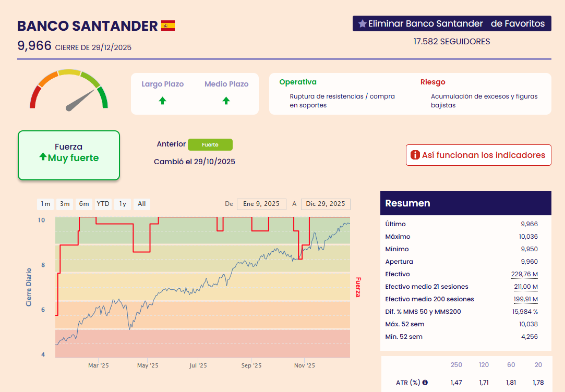Click the Spanish flag icon beside Banco Santander
This screenshot has height=392, width=565.
[168, 26]
